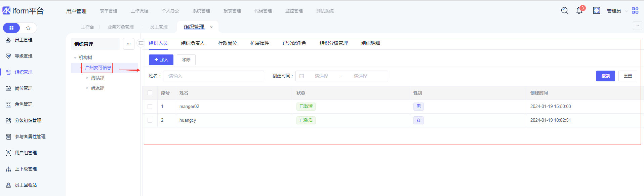Viewport: 644px width, 196px height.
Task: Switch to favorites star view
Action: pyautogui.click(x=28, y=28)
